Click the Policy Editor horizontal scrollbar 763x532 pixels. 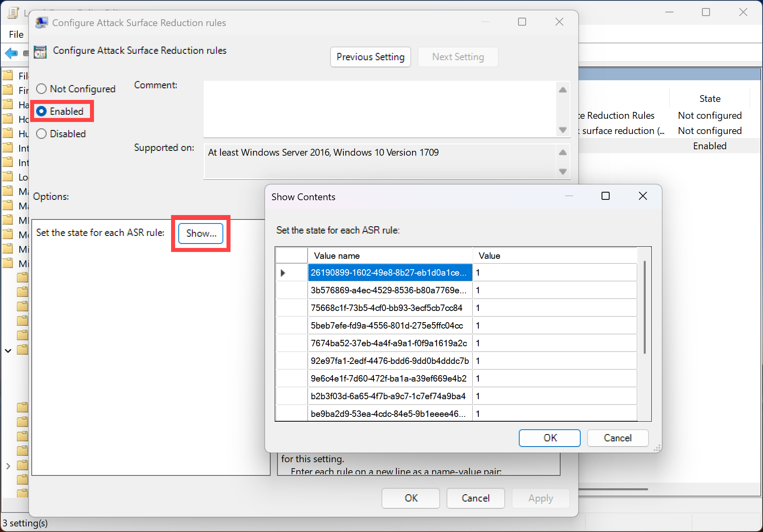[x=613, y=489]
